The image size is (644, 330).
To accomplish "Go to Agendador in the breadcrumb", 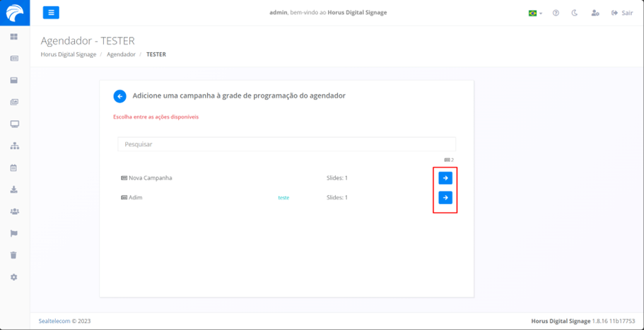I will point(121,54).
